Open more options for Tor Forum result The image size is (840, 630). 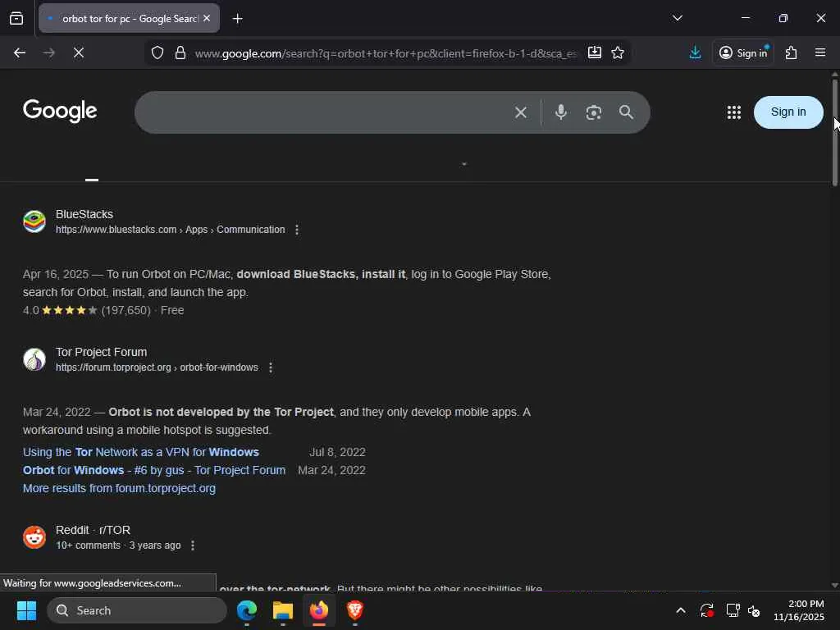[x=271, y=367]
